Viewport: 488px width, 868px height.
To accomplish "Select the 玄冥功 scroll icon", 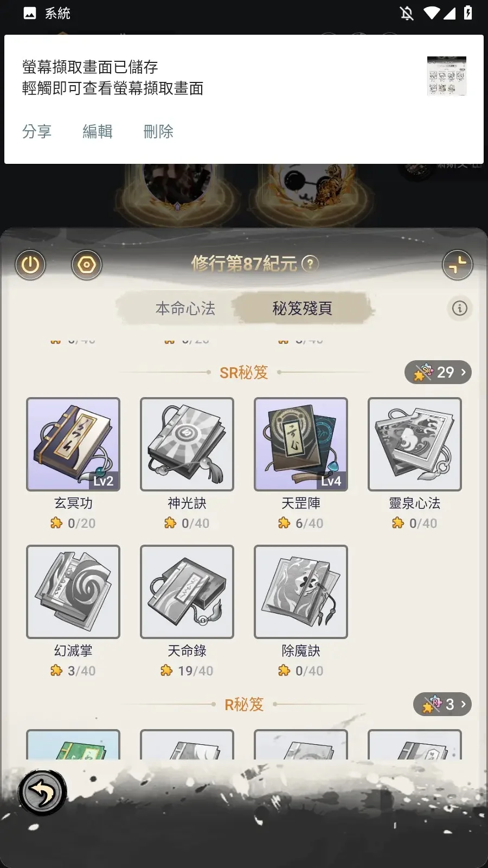I will point(73,444).
